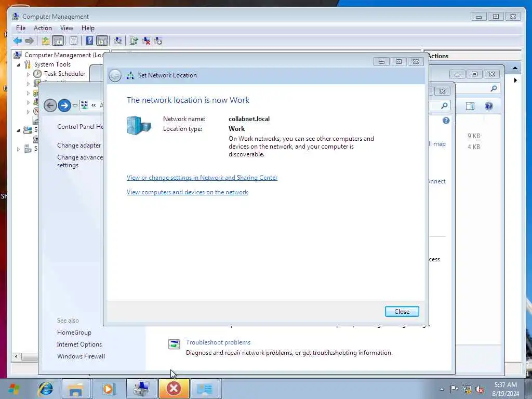Viewport: 532px width, 399px height.
Task: Click the Properties toolbar icon
Action: (73, 41)
